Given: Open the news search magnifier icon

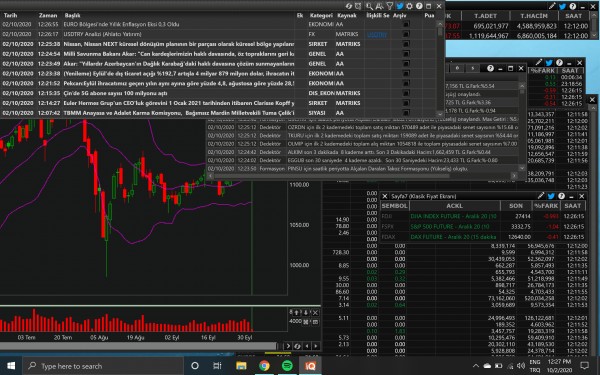Looking at the screenshot, I should point(369,6).
